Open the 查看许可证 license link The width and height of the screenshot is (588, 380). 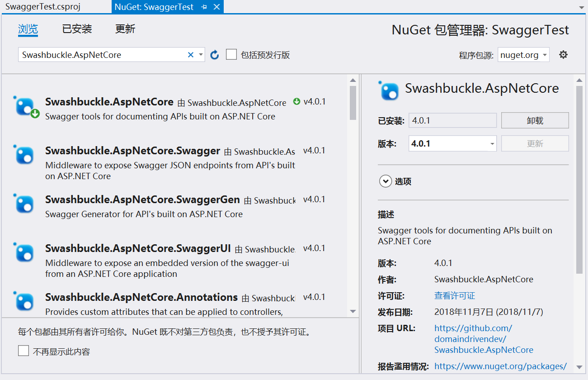(455, 296)
